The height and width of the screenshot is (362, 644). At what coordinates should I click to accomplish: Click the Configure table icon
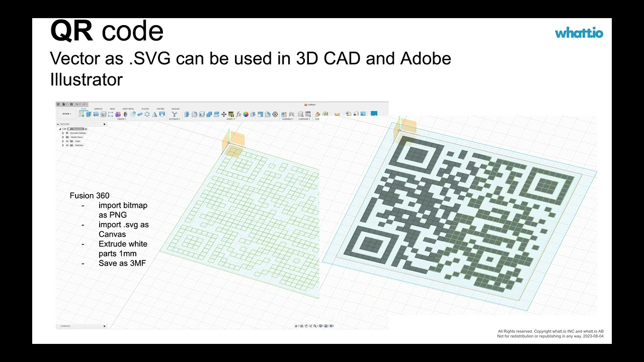tap(308, 114)
